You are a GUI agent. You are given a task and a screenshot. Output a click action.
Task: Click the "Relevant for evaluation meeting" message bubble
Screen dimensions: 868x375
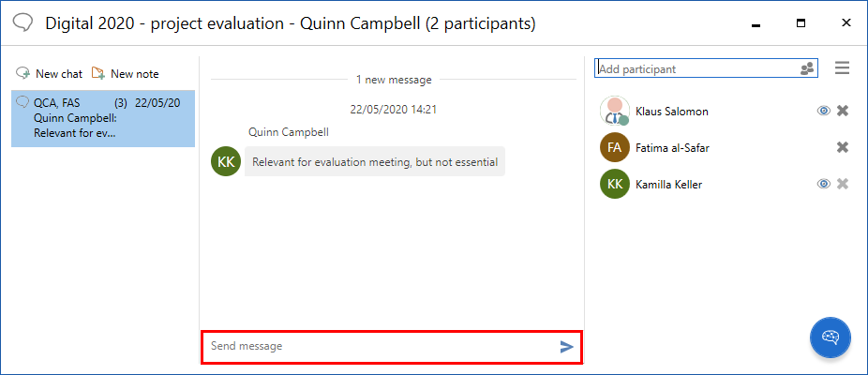pyautogui.click(x=374, y=161)
